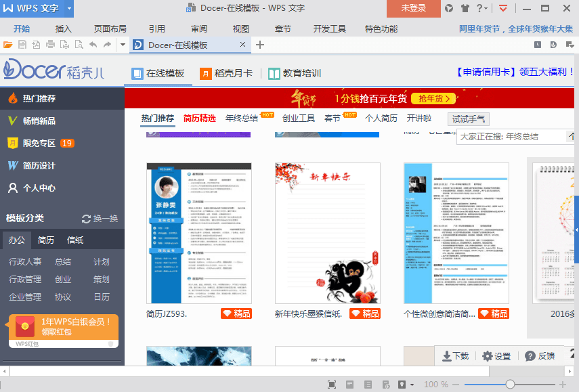The height and width of the screenshot is (392, 579).
Task: Click the Open folder toolbar icon
Action: [8, 45]
